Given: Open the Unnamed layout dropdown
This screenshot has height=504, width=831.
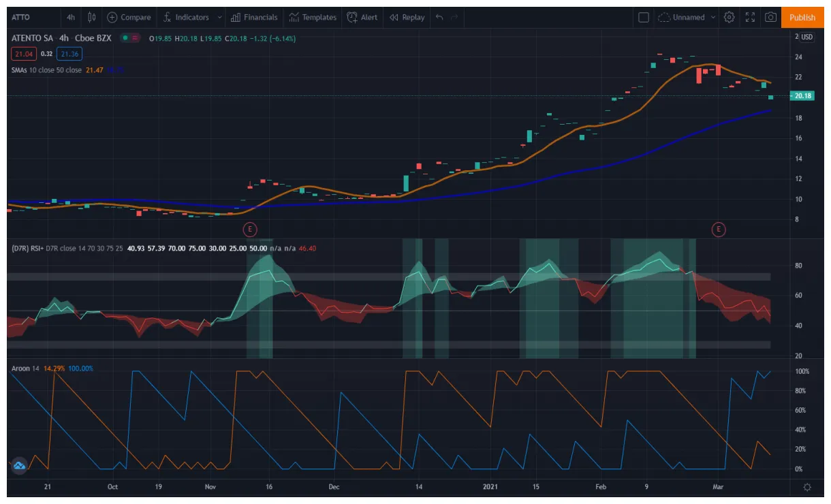Looking at the screenshot, I should 688,17.
